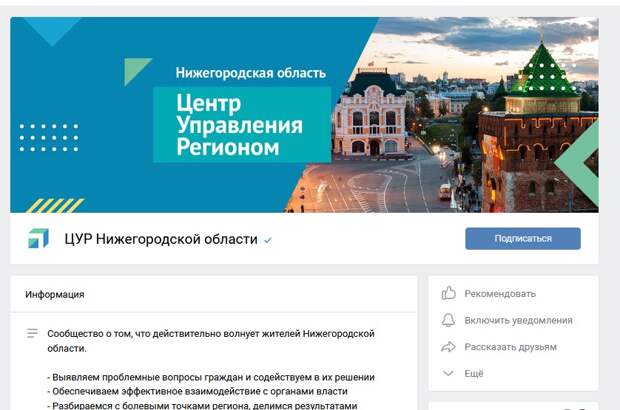Click the Подписаться subscribe button

point(523,238)
